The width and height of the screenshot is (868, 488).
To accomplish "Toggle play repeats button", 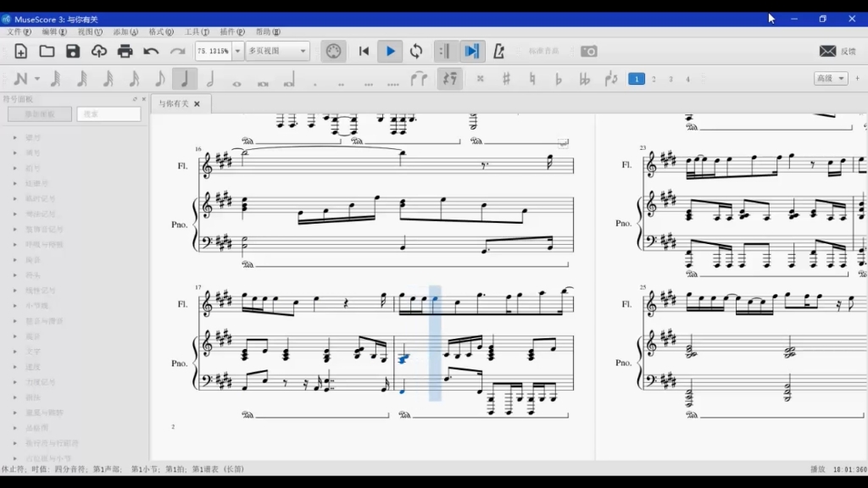I will (444, 52).
